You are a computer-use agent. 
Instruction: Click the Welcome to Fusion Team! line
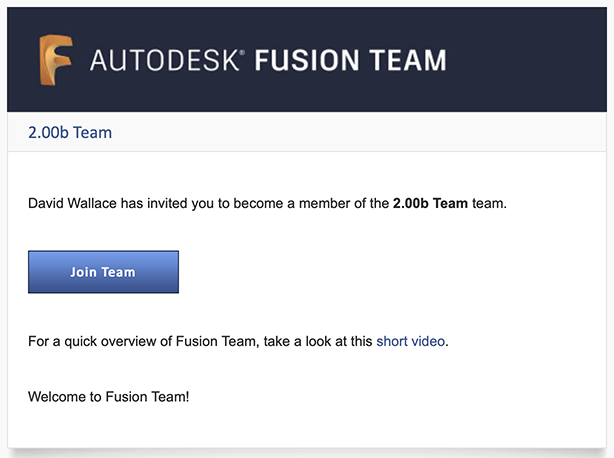[x=108, y=396]
